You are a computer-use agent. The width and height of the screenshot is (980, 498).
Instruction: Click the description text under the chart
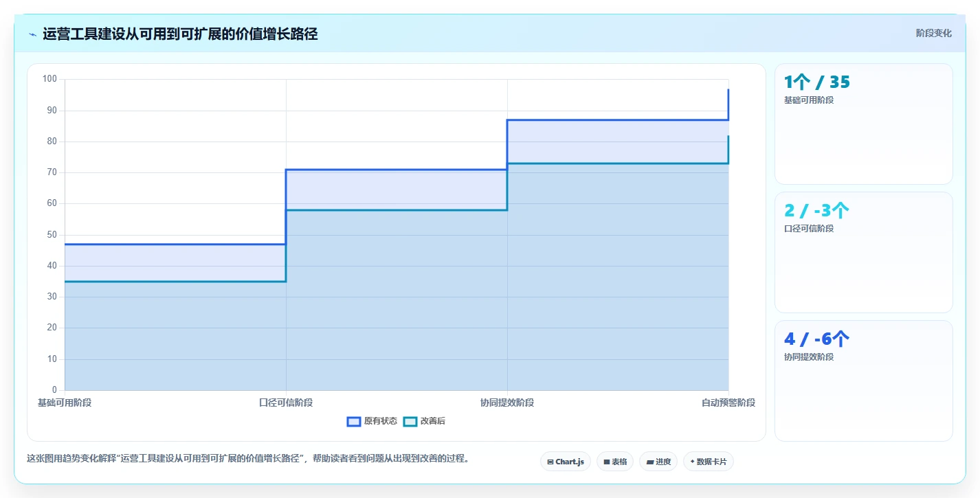coord(248,458)
